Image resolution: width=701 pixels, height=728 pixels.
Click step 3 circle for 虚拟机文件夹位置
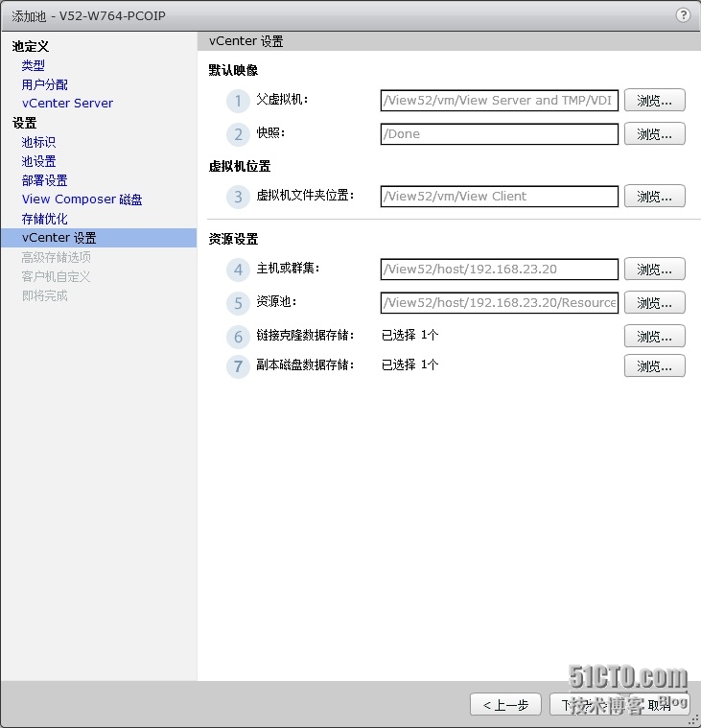(238, 197)
